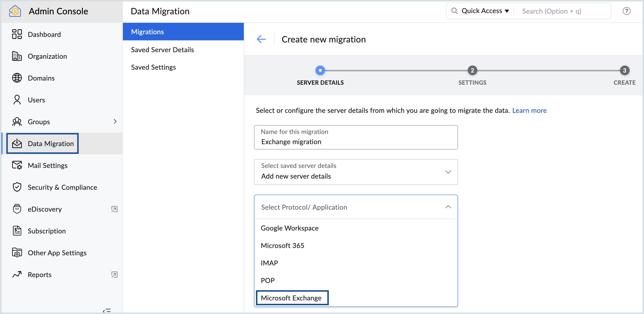Click the back arrow beside Create new migration
Screen dimensions: 644x314
(x=261, y=39)
